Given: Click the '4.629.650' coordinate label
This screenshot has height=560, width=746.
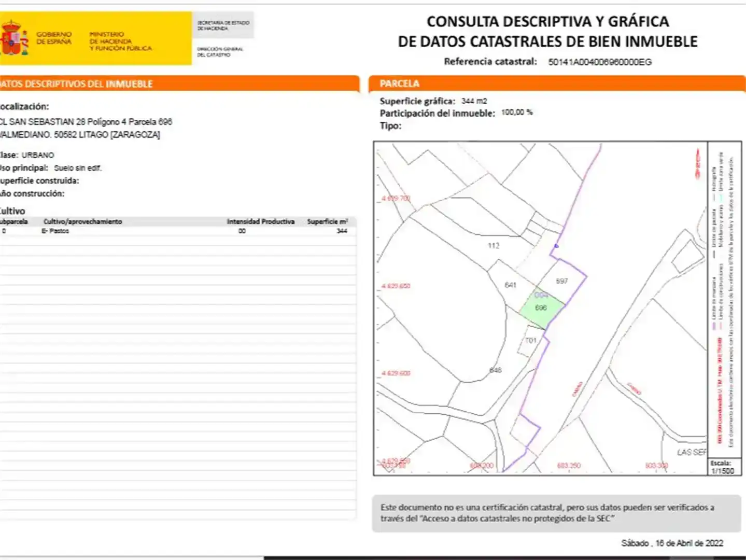Looking at the screenshot, I should pyautogui.click(x=396, y=286).
